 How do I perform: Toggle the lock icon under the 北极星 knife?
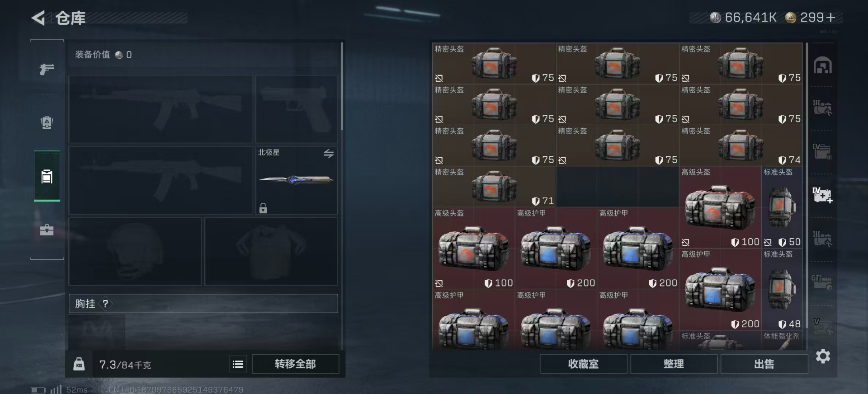point(263,208)
